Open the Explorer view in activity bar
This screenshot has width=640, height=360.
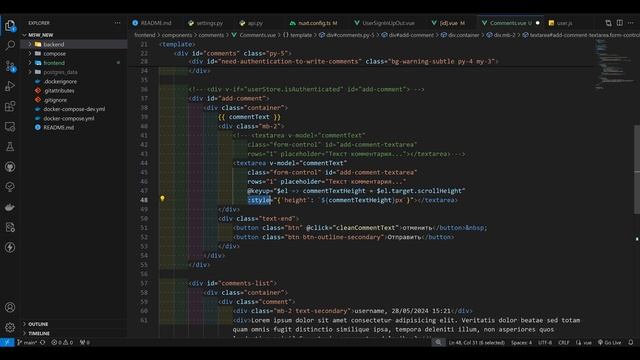click(x=10, y=26)
